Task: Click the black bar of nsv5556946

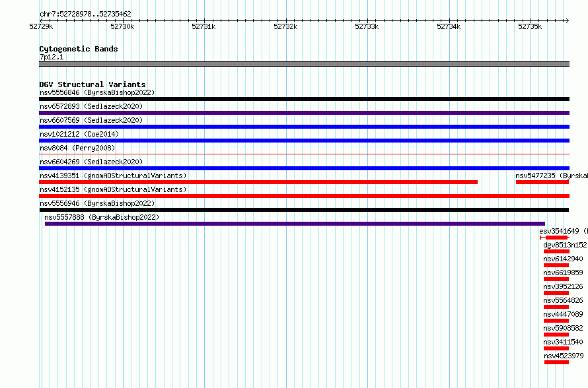Action: 304,210
